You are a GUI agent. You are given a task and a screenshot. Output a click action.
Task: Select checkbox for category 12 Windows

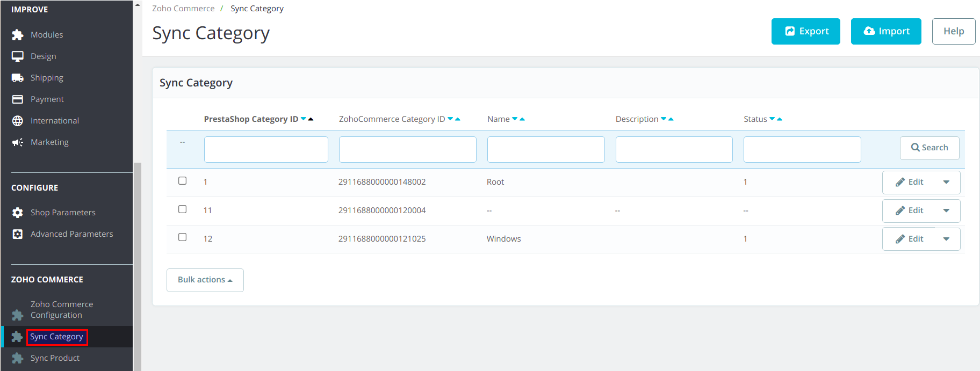click(x=183, y=237)
